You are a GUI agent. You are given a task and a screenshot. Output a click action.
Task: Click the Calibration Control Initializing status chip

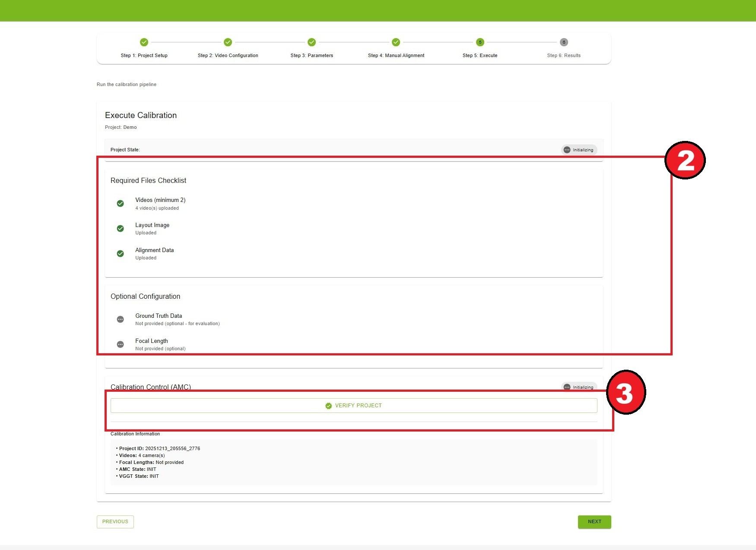coord(579,387)
